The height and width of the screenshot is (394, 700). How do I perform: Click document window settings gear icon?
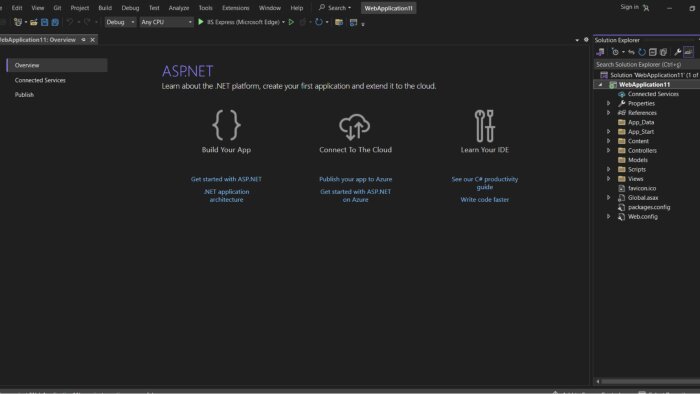click(x=586, y=40)
